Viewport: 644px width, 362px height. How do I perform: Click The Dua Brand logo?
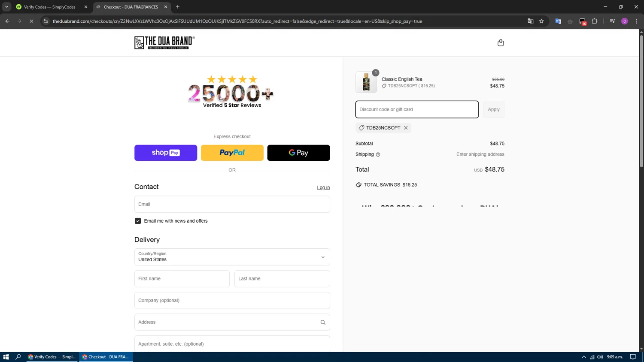pyautogui.click(x=164, y=42)
